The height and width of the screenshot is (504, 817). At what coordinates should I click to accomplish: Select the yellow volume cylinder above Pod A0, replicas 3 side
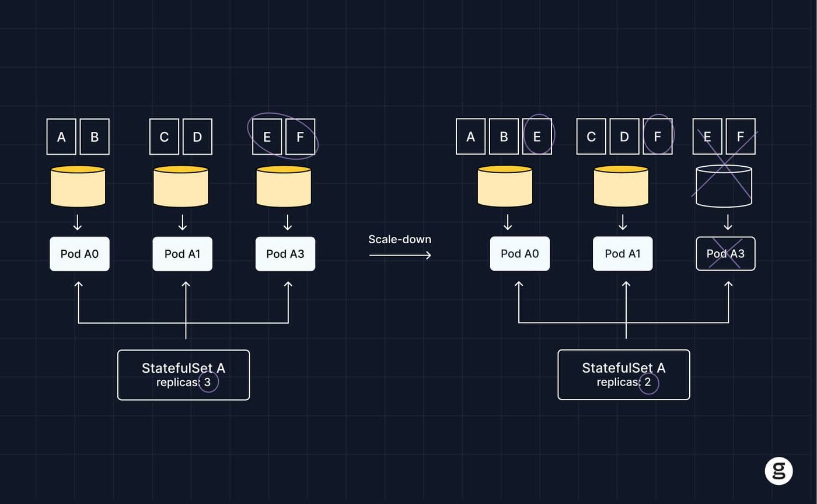[78, 187]
